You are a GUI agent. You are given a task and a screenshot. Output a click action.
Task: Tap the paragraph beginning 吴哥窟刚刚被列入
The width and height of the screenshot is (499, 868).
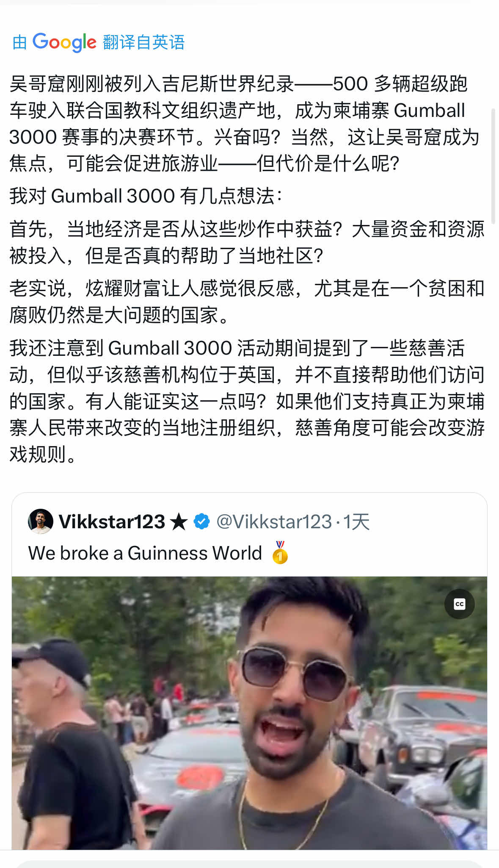coord(245,123)
